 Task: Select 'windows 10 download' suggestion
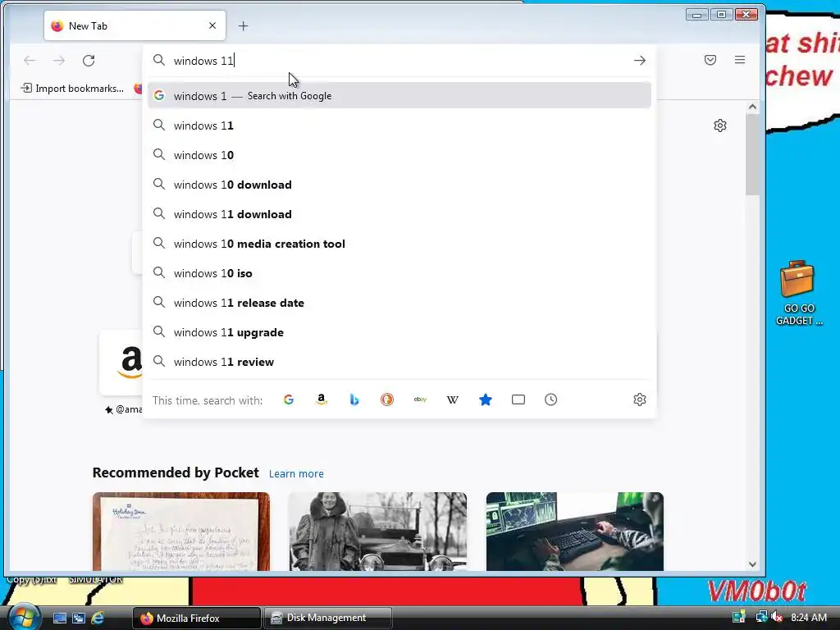tap(399, 185)
